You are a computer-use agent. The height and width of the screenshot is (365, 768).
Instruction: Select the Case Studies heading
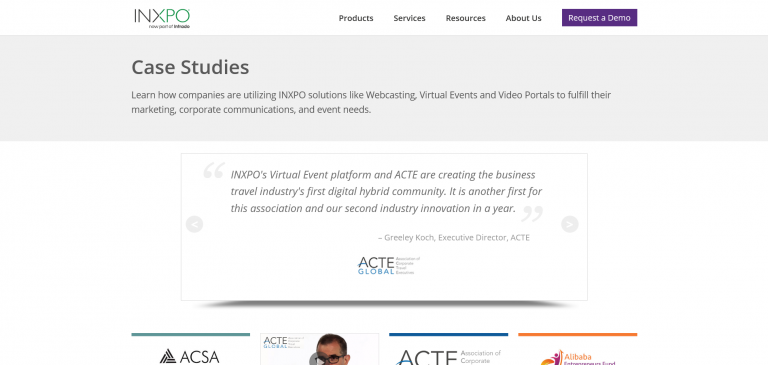[190, 67]
